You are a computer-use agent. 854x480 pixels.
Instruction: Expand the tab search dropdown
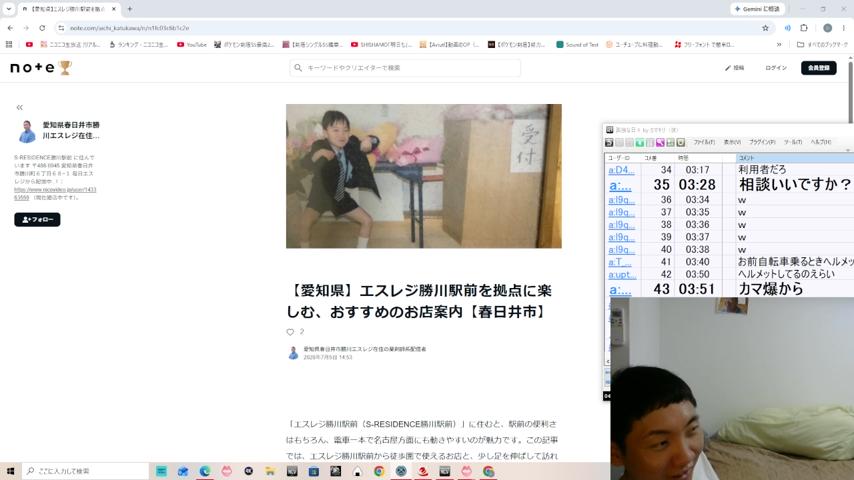(x=9, y=9)
